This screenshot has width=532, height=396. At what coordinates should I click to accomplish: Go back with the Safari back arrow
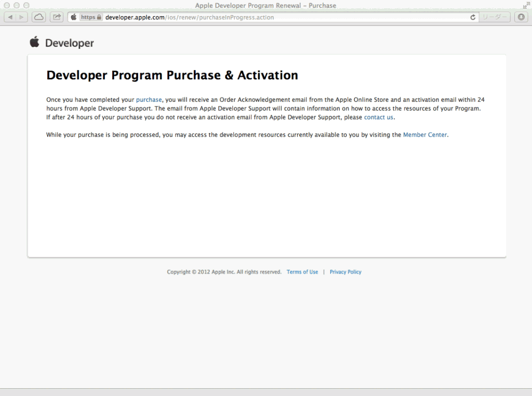pyautogui.click(x=10, y=17)
